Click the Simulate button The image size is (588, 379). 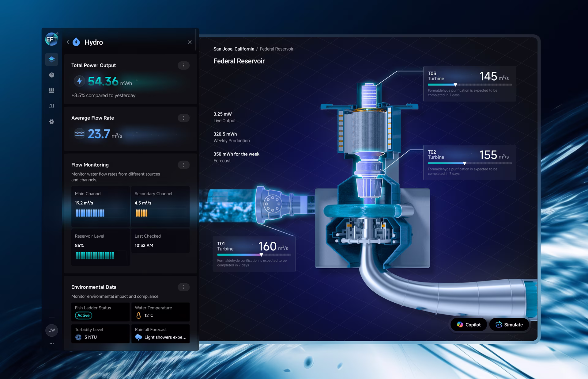(509, 325)
